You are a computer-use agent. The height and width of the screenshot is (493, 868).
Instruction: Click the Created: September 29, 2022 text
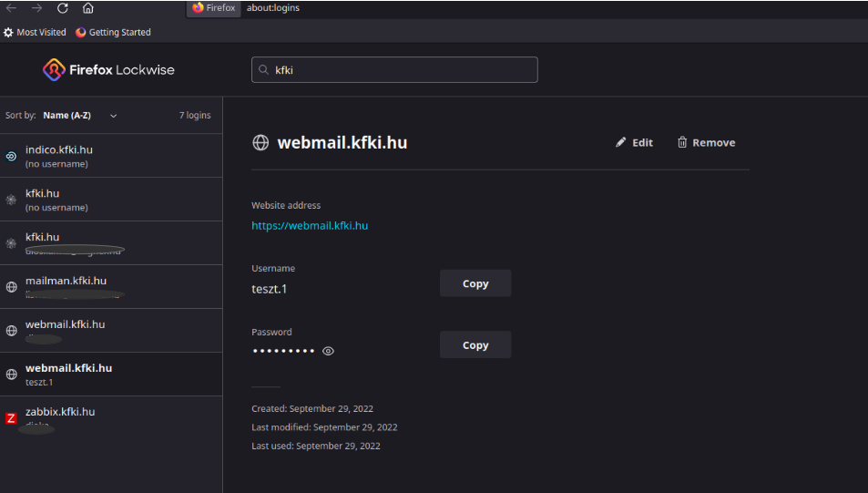[x=312, y=409]
